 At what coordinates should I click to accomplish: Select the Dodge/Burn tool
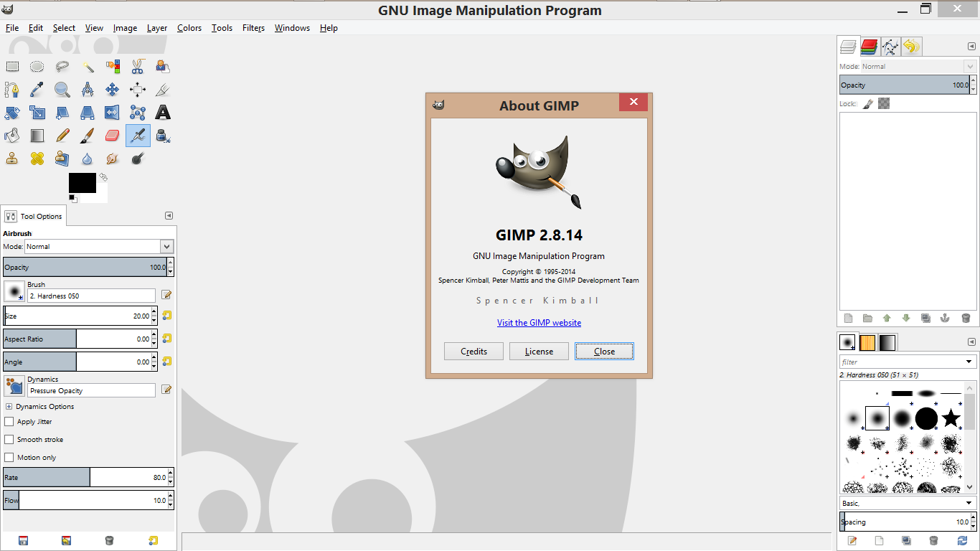tap(138, 159)
